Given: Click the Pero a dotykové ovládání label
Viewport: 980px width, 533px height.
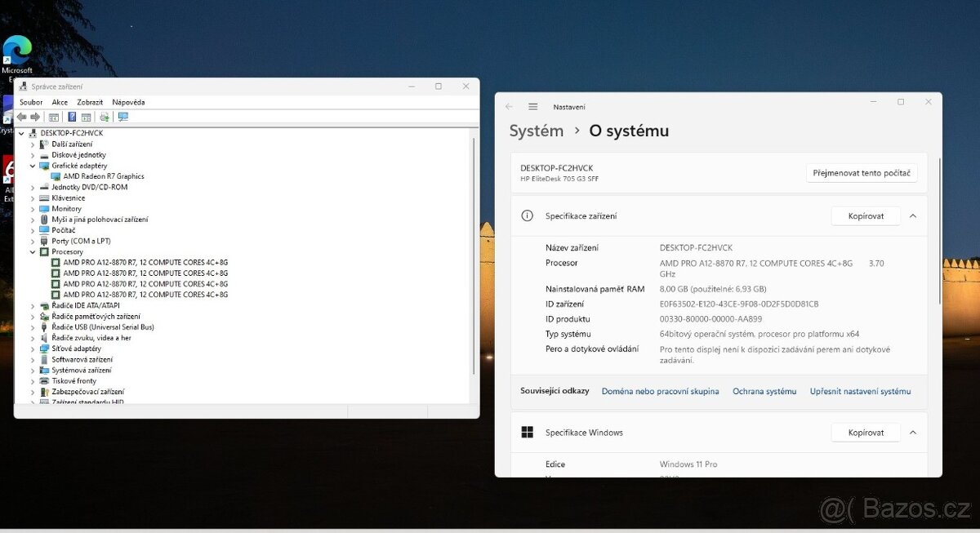Looking at the screenshot, I should 592,349.
